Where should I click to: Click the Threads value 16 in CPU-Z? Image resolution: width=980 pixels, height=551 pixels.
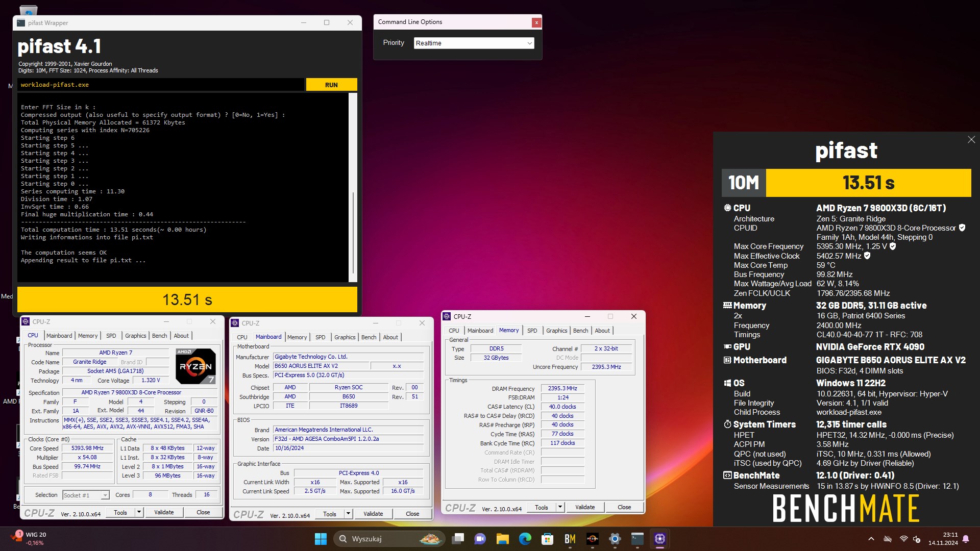(207, 495)
